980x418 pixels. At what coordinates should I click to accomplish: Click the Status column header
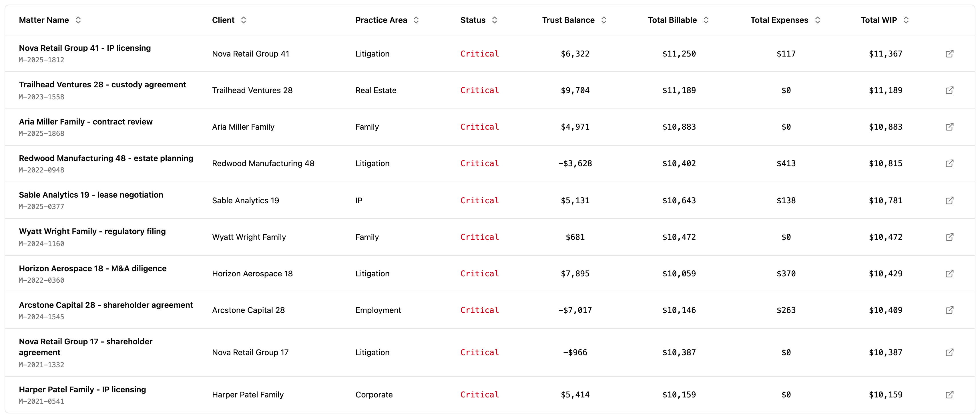[473, 20]
